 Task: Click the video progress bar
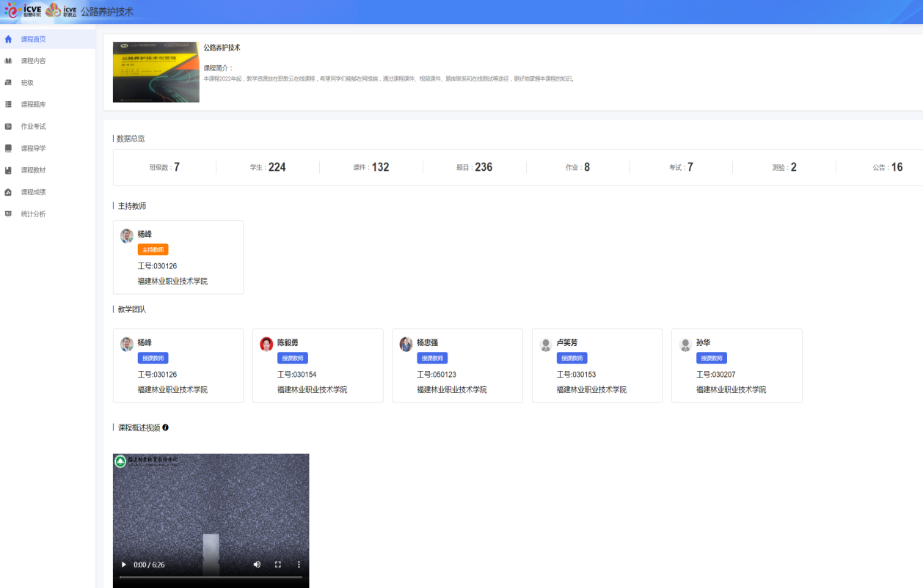click(x=211, y=578)
